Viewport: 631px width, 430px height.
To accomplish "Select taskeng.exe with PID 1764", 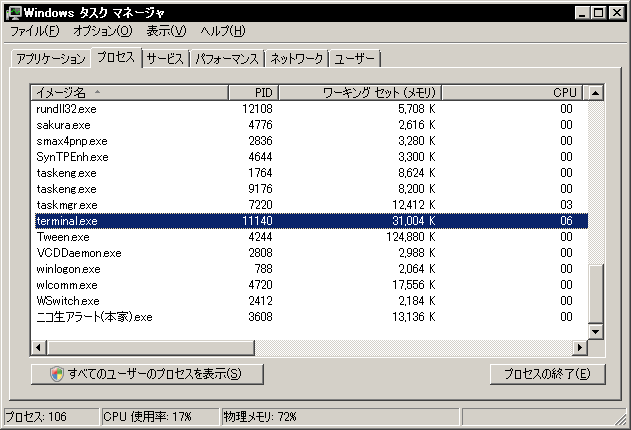I will (x=311, y=173).
